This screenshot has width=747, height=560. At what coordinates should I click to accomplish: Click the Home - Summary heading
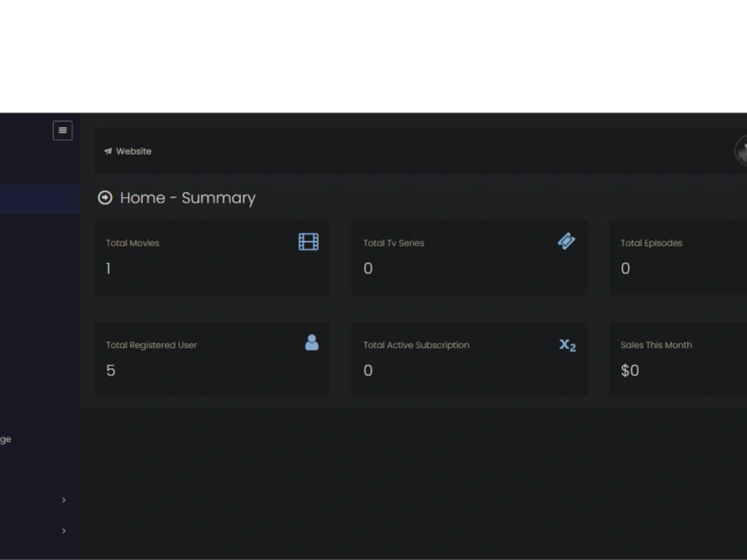click(187, 198)
